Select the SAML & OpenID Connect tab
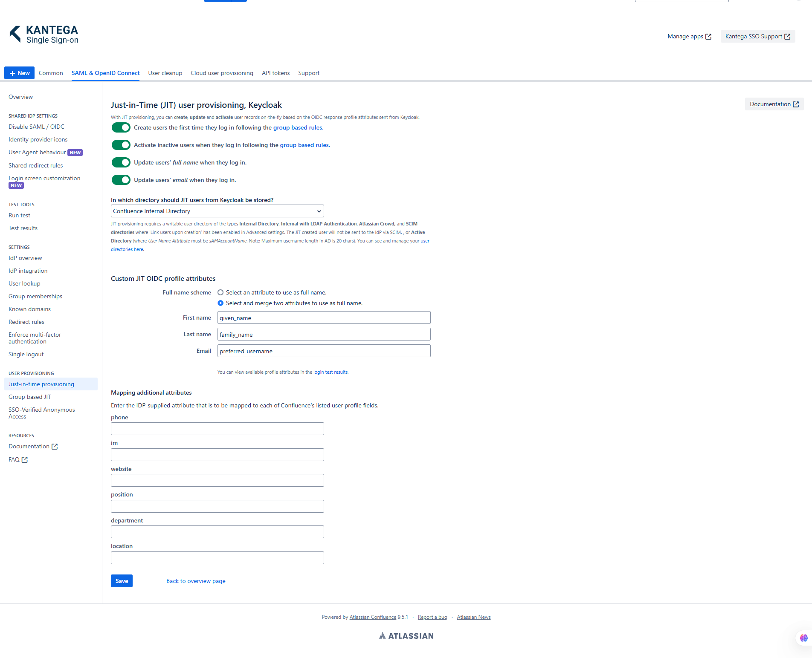The height and width of the screenshot is (658, 812). [105, 73]
